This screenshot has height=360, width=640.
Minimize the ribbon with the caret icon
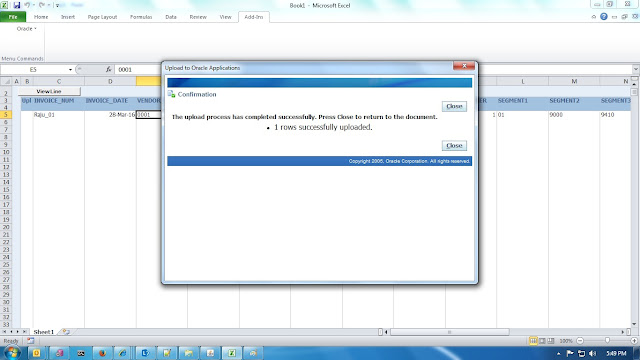(593, 17)
